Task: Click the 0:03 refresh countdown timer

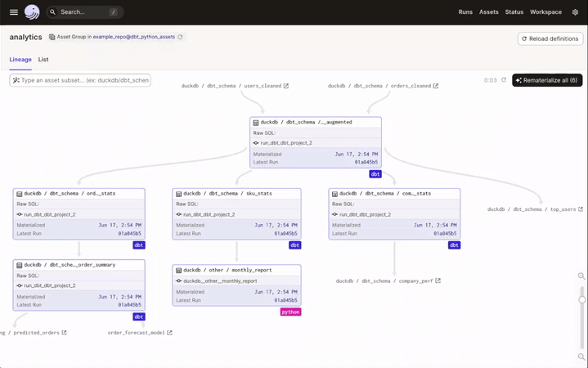Action: click(x=490, y=80)
